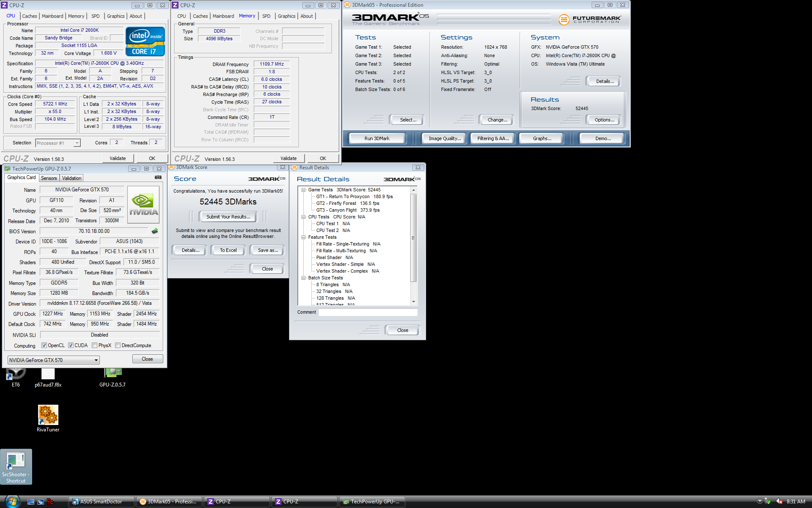The height and width of the screenshot is (508, 812).
Task: Open the Processor #1 selection dropdown
Action: pyautogui.click(x=58, y=143)
